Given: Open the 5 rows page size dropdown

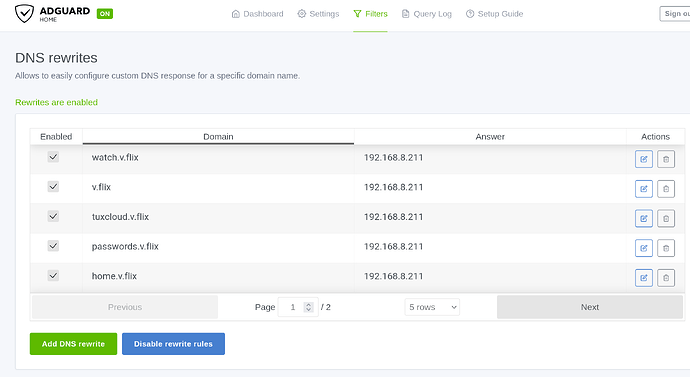Looking at the screenshot, I should 432,307.
